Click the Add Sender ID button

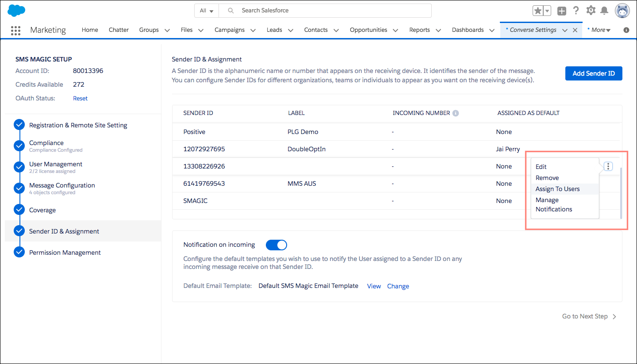click(594, 73)
